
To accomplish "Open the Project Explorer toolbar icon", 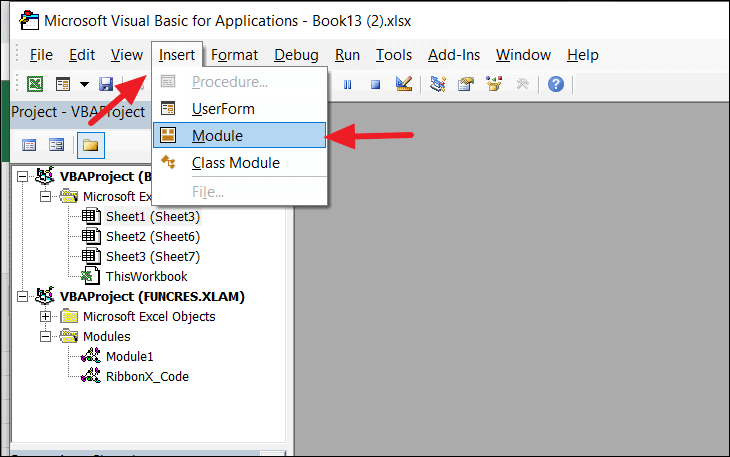I will coord(438,84).
